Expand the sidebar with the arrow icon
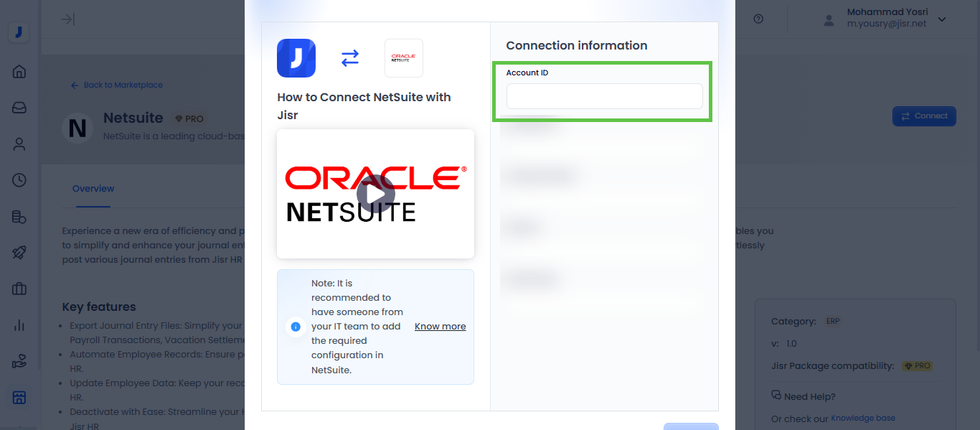 (68, 19)
